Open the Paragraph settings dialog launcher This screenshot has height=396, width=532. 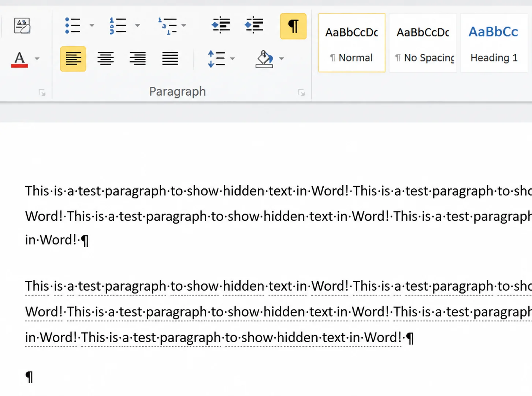301,93
